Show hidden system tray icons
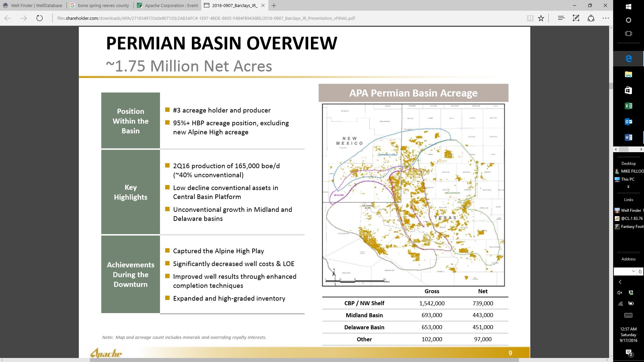The image size is (644, 362). pos(620,282)
